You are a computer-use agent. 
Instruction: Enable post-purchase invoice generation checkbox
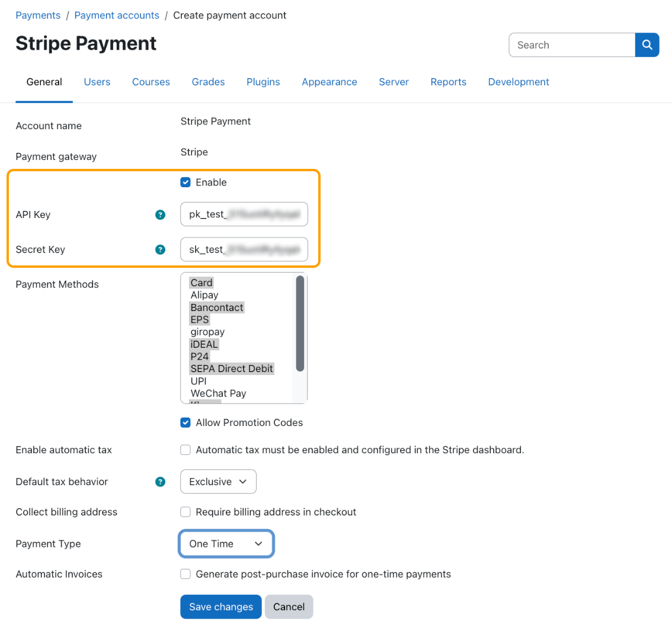click(x=185, y=574)
